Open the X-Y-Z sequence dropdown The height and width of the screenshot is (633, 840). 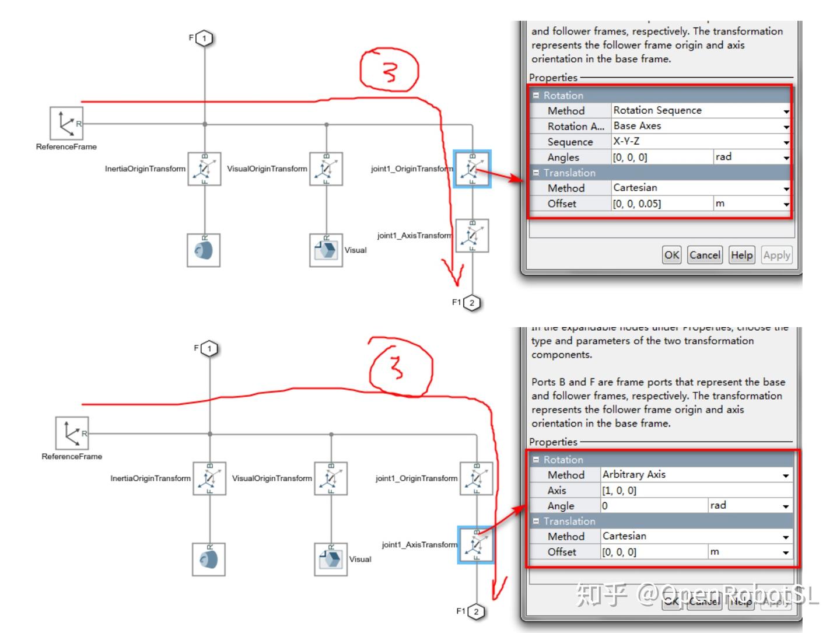point(701,142)
